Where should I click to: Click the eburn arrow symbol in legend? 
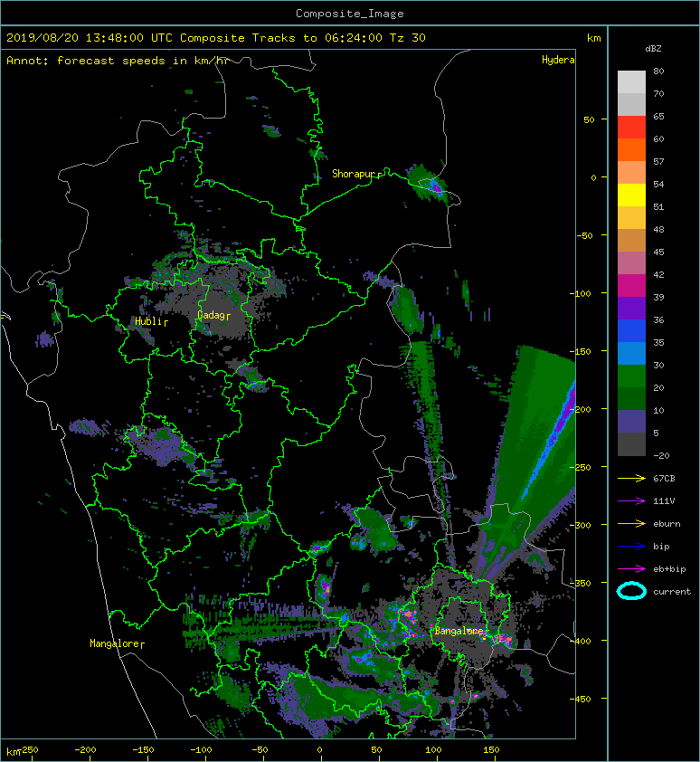pos(631,523)
